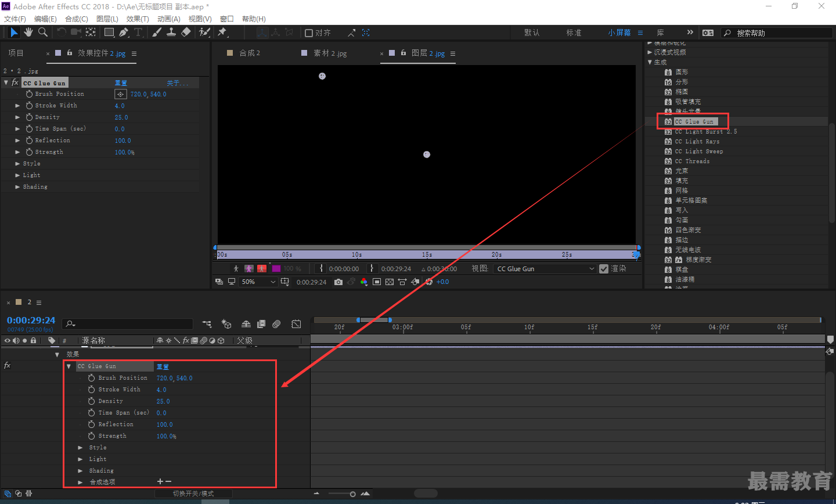Select the Clone Stamp tool
This screenshot has height=504, width=836.
click(x=171, y=33)
